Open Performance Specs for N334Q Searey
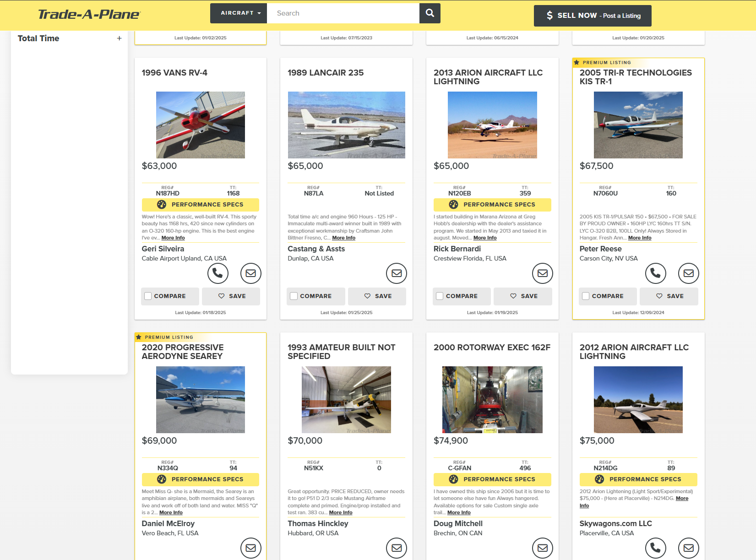The height and width of the screenshot is (560, 756). pyautogui.click(x=201, y=479)
